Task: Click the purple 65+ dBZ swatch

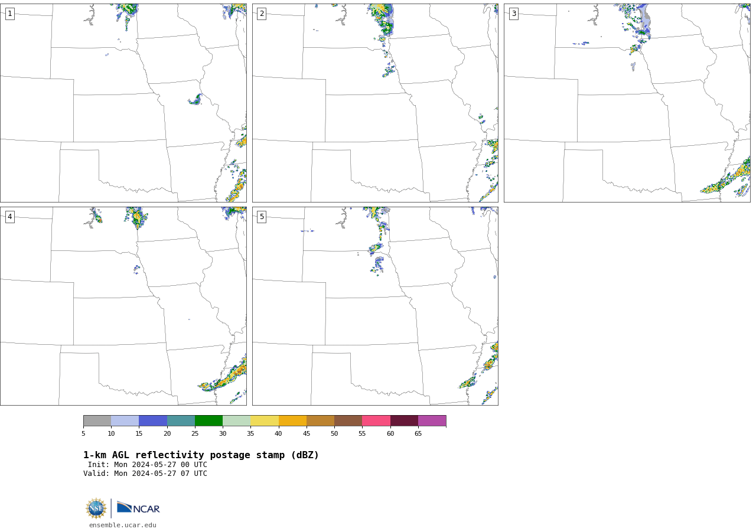Action: coord(432,421)
